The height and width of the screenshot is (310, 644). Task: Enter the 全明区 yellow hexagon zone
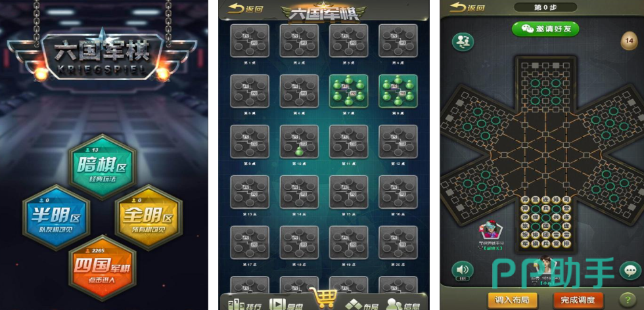coord(149,217)
